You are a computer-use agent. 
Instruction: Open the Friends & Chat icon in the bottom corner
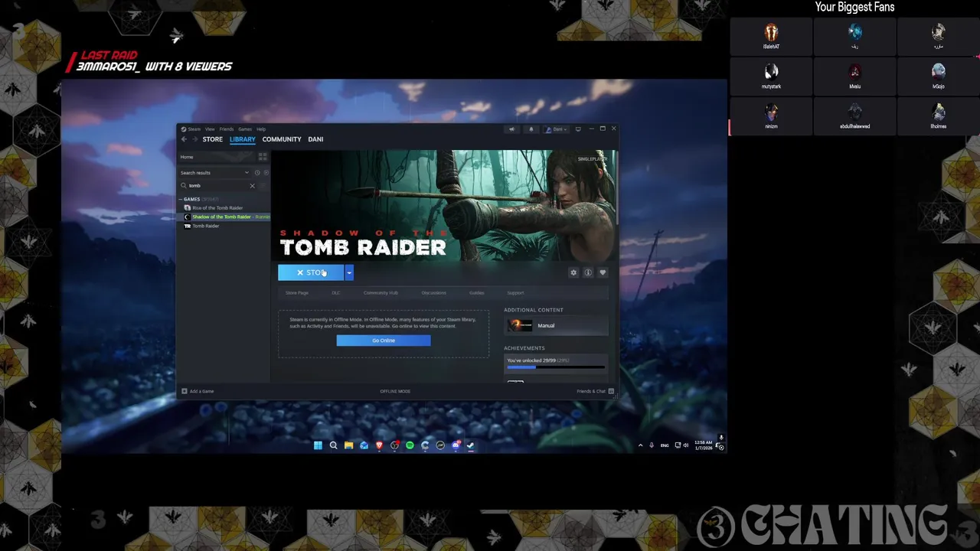610,391
